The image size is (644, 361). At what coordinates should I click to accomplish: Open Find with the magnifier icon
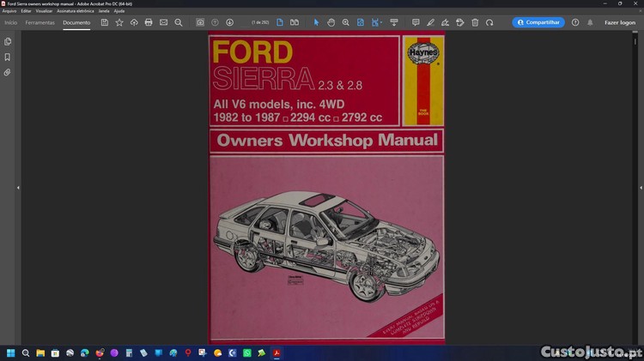[x=179, y=22]
